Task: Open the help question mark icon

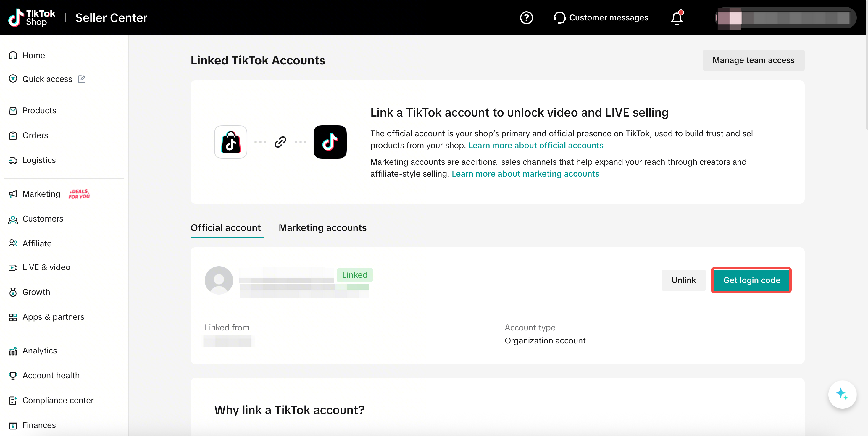Action: [526, 17]
